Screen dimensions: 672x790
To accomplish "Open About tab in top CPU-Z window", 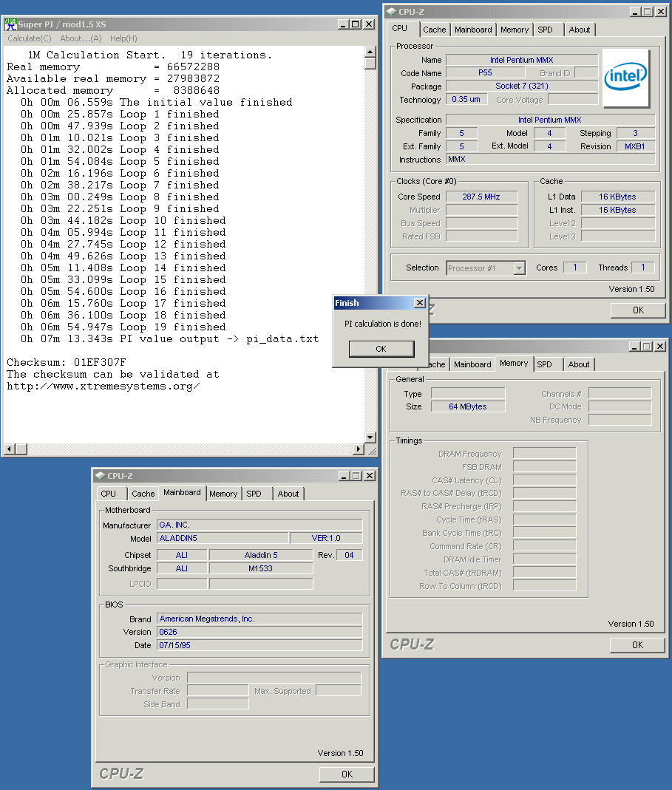I will pos(580,30).
